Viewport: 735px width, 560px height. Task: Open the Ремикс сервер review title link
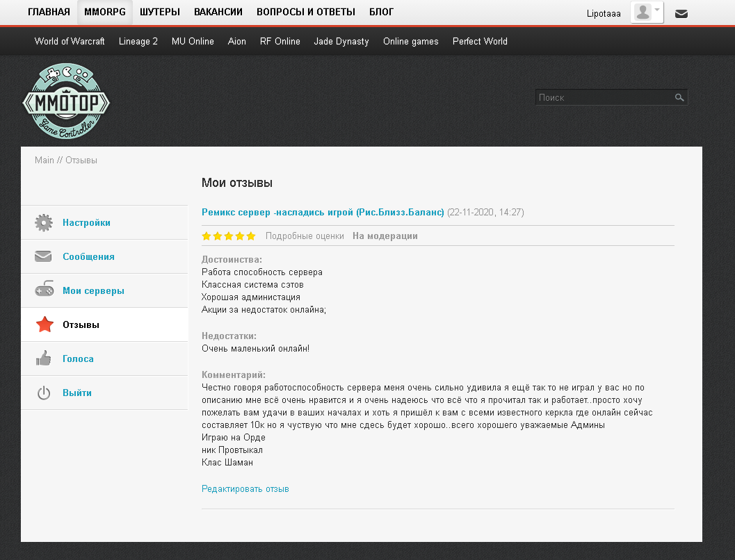pyautogui.click(x=323, y=212)
